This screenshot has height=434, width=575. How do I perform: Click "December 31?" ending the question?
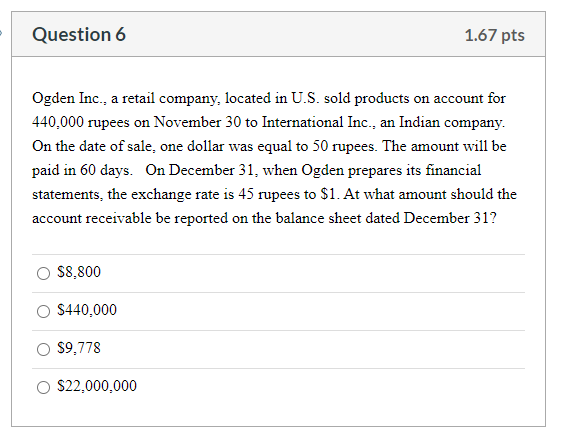pyautogui.click(x=450, y=218)
